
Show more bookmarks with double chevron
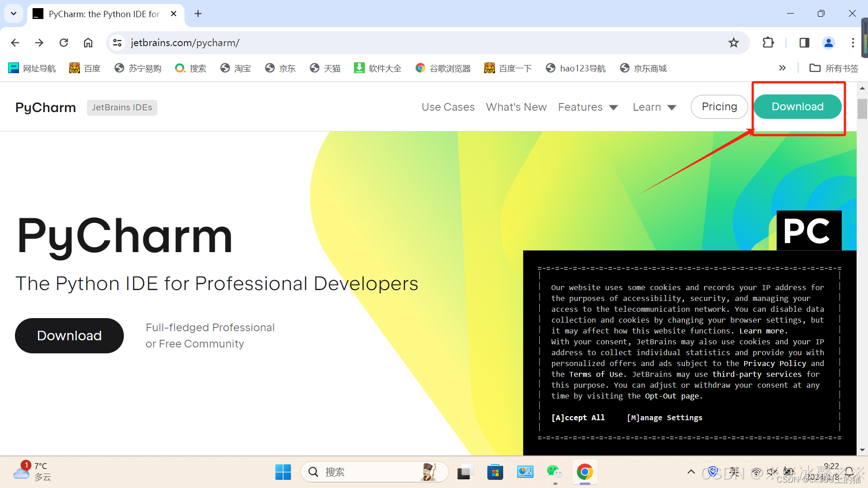(x=782, y=68)
